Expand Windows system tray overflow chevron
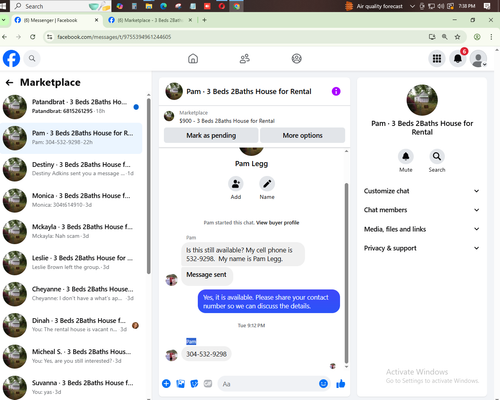This screenshot has height=400, width=500. [x=412, y=6]
